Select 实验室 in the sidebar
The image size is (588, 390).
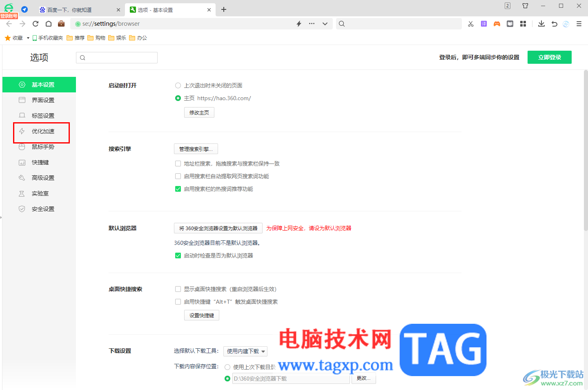point(39,193)
